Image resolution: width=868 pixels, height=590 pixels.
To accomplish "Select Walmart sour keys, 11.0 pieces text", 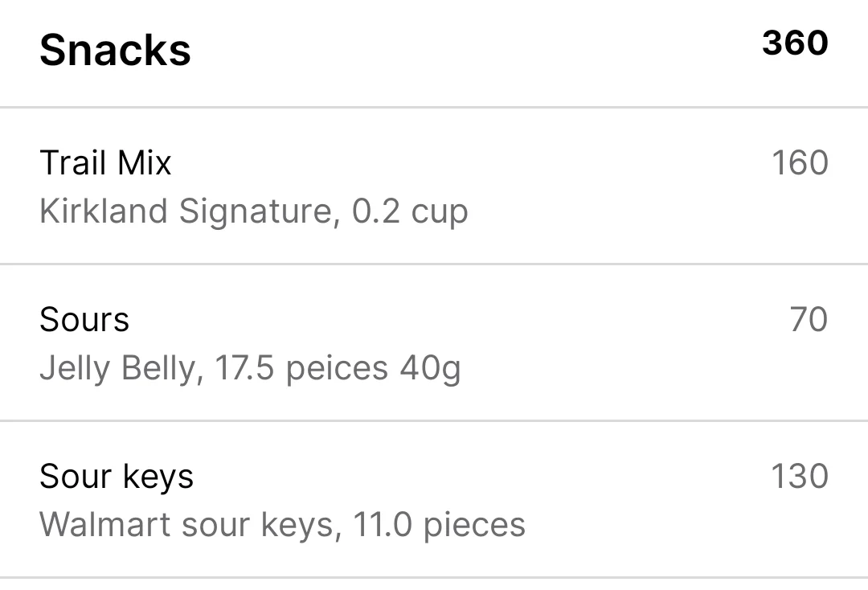I will coord(282,525).
